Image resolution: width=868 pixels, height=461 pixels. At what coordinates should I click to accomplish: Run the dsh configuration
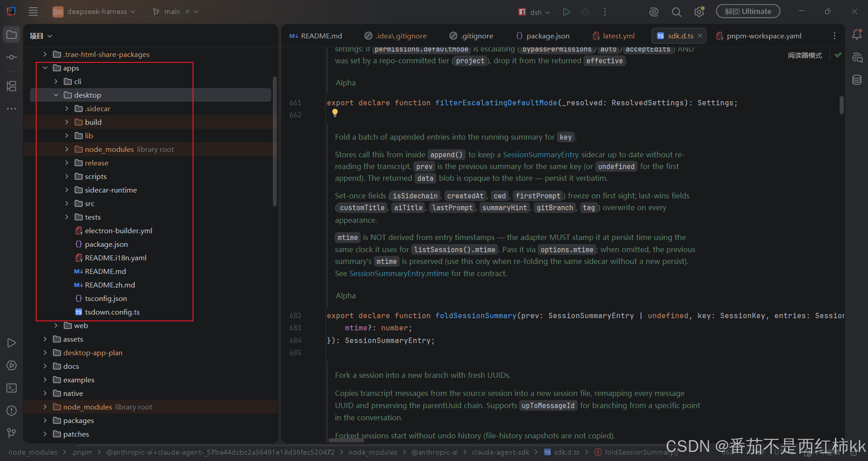(566, 12)
